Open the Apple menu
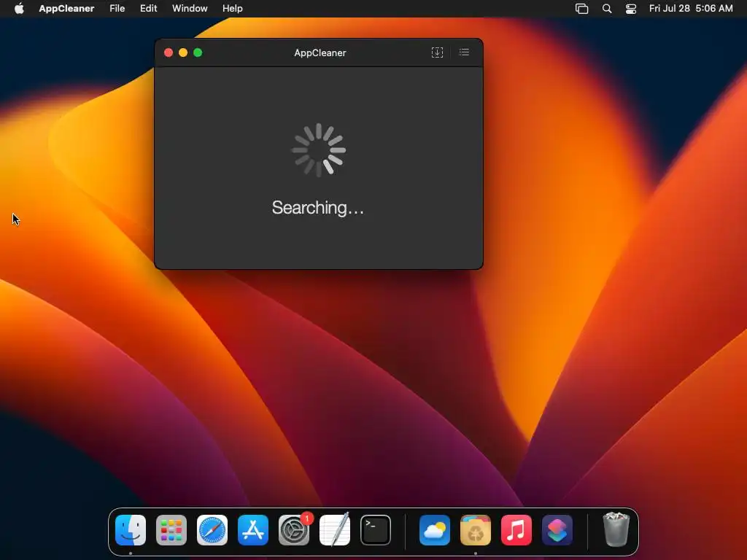Image resolution: width=747 pixels, height=560 pixels. tap(19, 8)
